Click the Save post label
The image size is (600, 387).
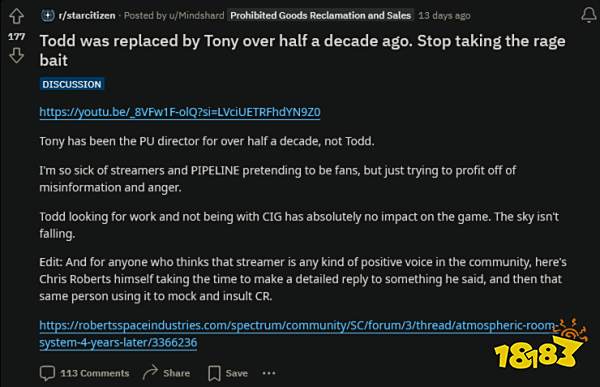pyautogui.click(x=236, y=373)
